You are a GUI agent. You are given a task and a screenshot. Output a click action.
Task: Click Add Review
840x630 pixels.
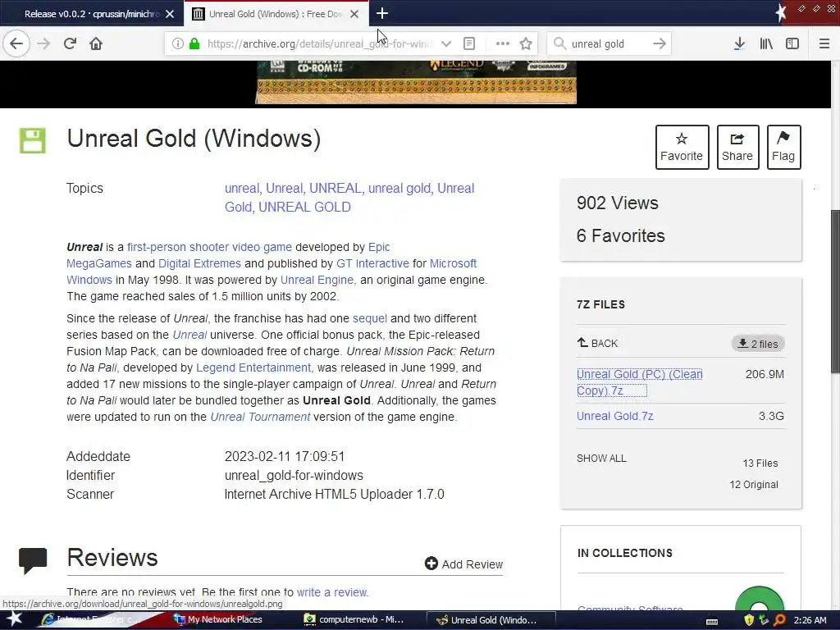[x=464, y=564]
